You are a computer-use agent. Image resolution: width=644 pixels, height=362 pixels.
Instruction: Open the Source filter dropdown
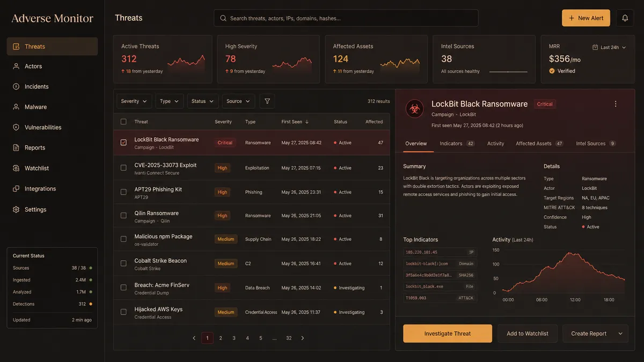click(x=238, y=101)
